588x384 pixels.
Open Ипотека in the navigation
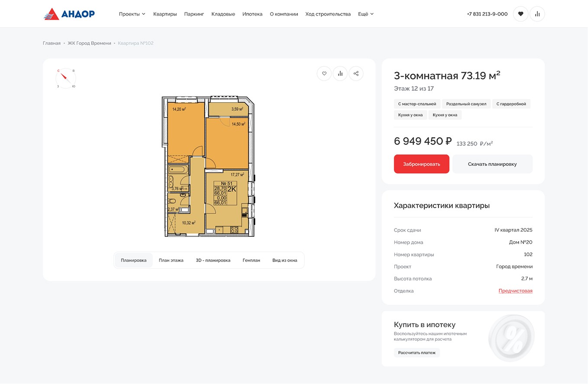coord(252,14)
